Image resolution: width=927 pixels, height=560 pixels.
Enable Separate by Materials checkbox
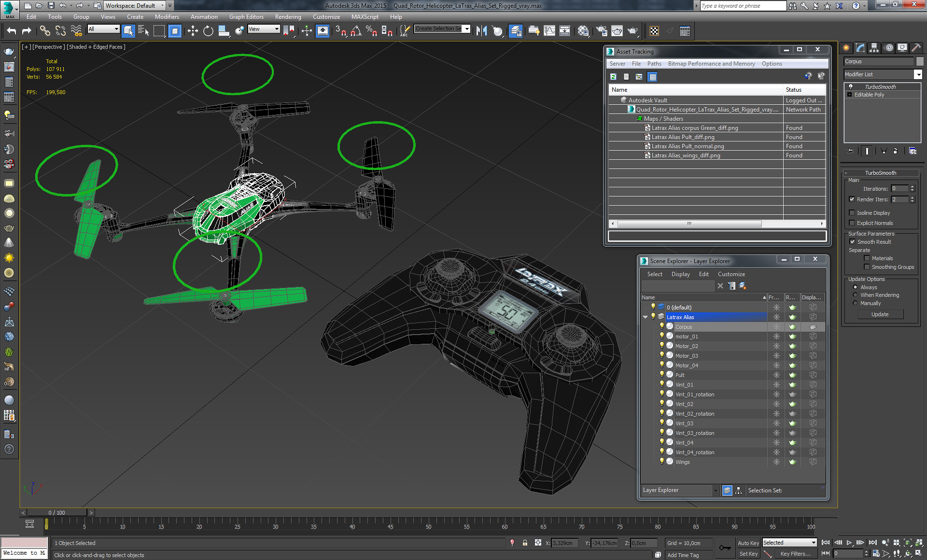point(867,258)
